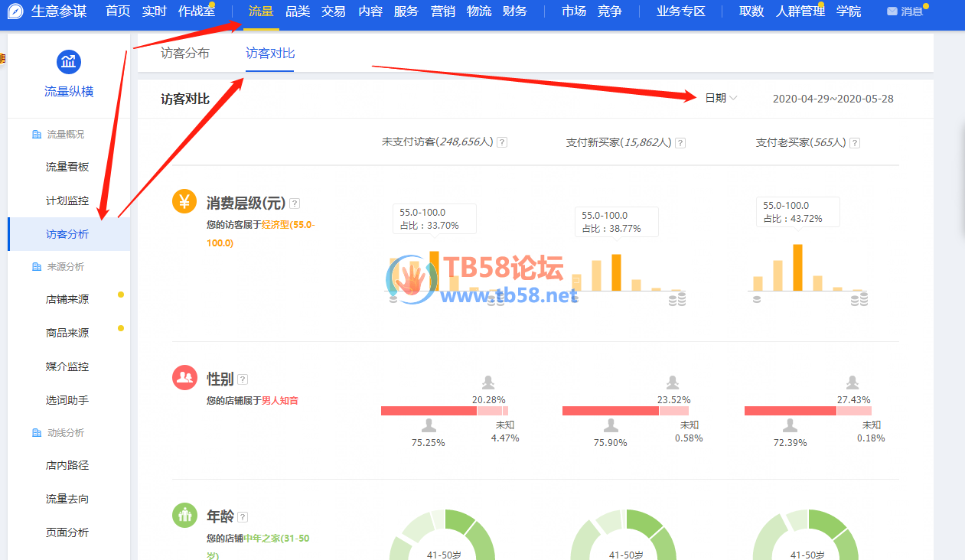Select 流量 in top navigation
Image resolution: width=965 pixels, height=560 pixels.
pyautogui.click(x=262, y=11)
